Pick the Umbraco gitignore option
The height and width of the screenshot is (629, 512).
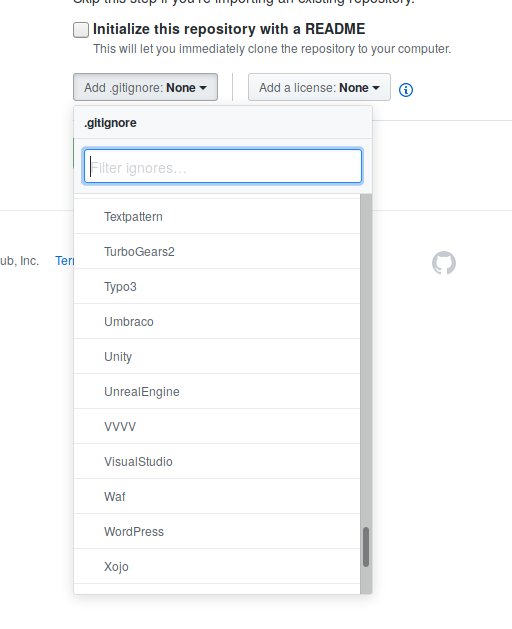click(217, 321)
